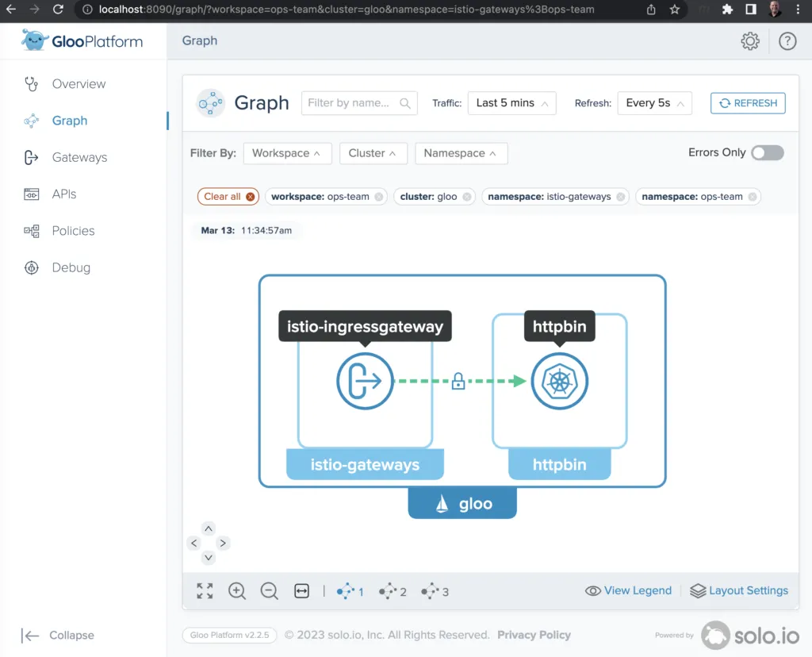
Task: Zoom in on the graph
Action: coord(236,590)
